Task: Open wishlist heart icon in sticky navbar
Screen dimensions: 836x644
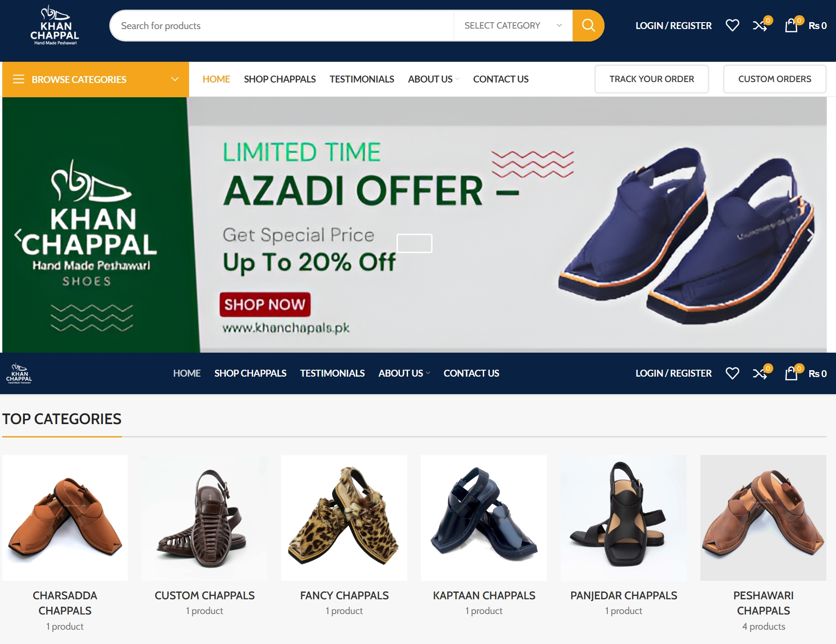Action: click(x=732, y=373)
